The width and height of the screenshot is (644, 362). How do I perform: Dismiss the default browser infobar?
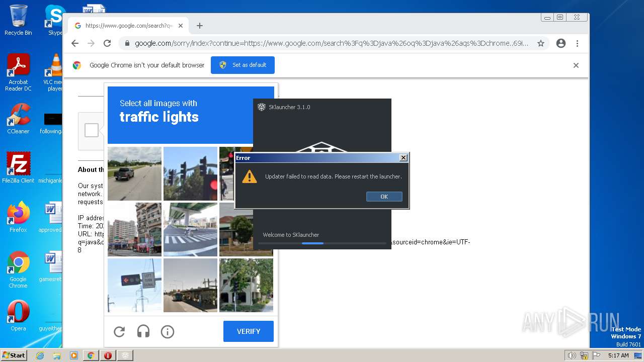576,65
